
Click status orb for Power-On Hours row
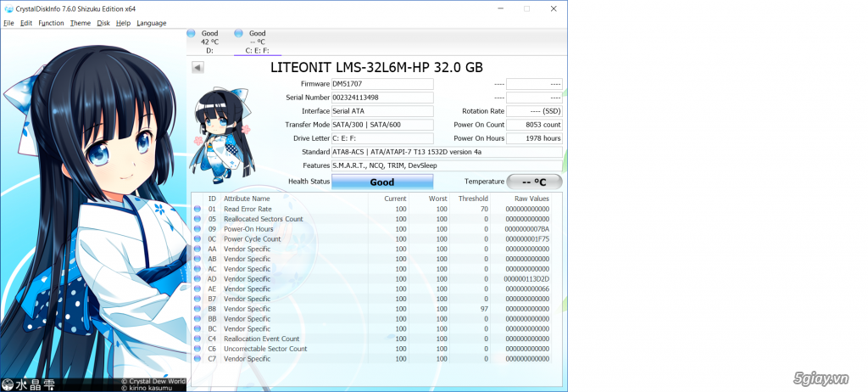pos(198,229)
